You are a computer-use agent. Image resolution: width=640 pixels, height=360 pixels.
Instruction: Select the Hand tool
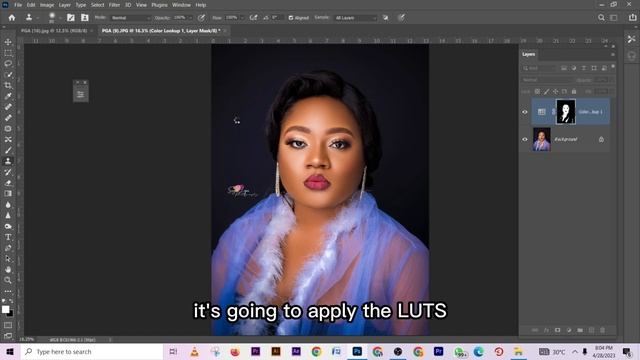8,269
